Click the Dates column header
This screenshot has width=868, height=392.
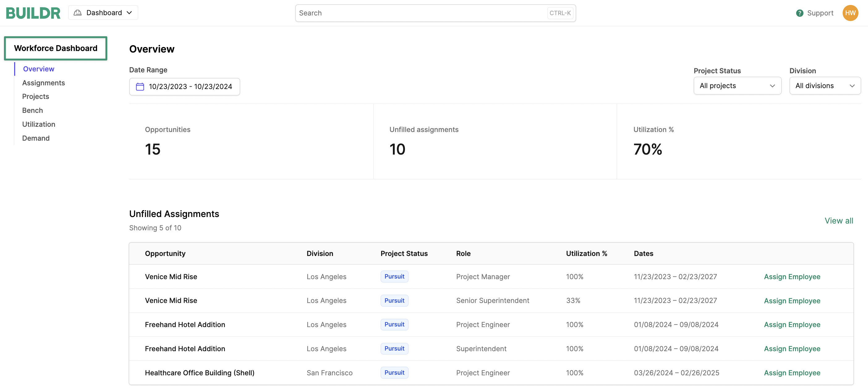(643, 254)
